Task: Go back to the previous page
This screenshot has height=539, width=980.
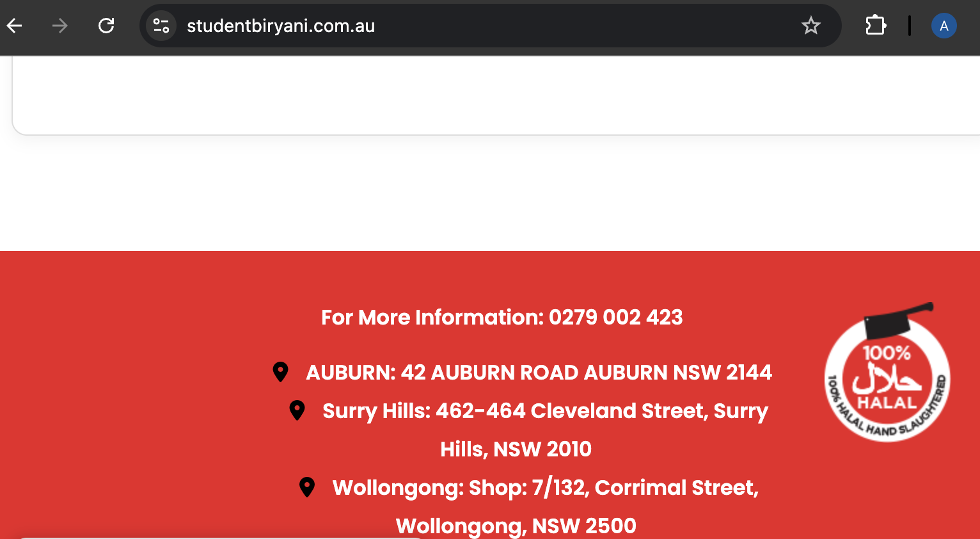Action: click(x=15, y=26)
